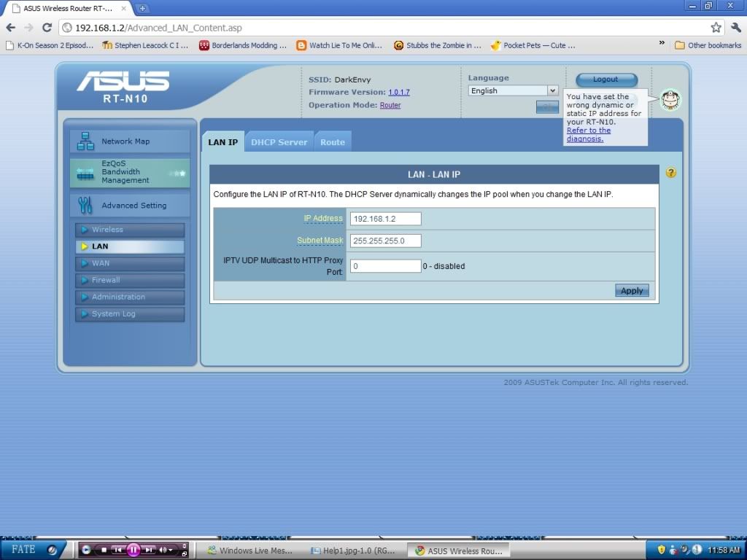Click the Apply button
747x560 pixels.
click(x=631, y=290)
